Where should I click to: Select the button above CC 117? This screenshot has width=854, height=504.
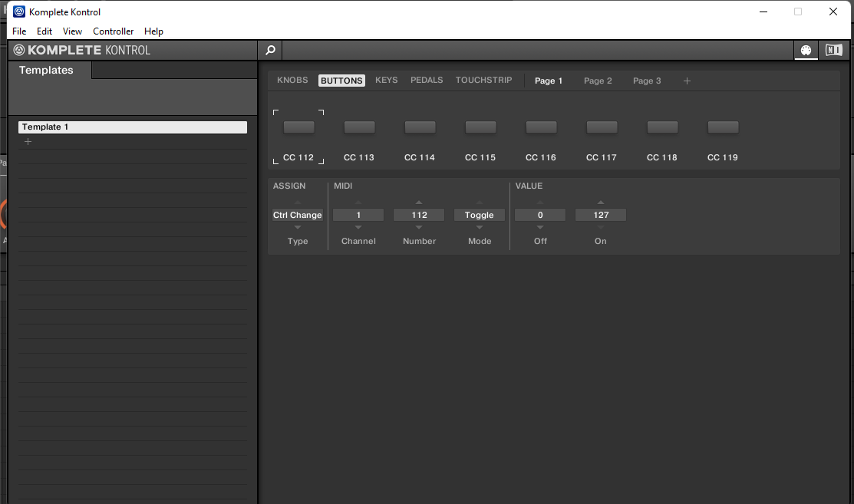tap(602, 127)
